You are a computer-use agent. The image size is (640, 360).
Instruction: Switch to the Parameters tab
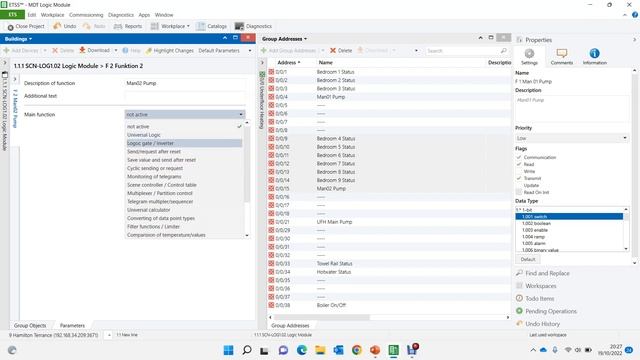[x=72, y=325]
